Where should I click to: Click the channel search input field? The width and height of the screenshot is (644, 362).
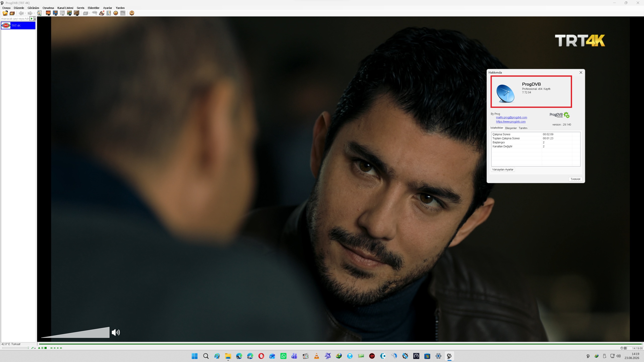(x=15, y=19)
